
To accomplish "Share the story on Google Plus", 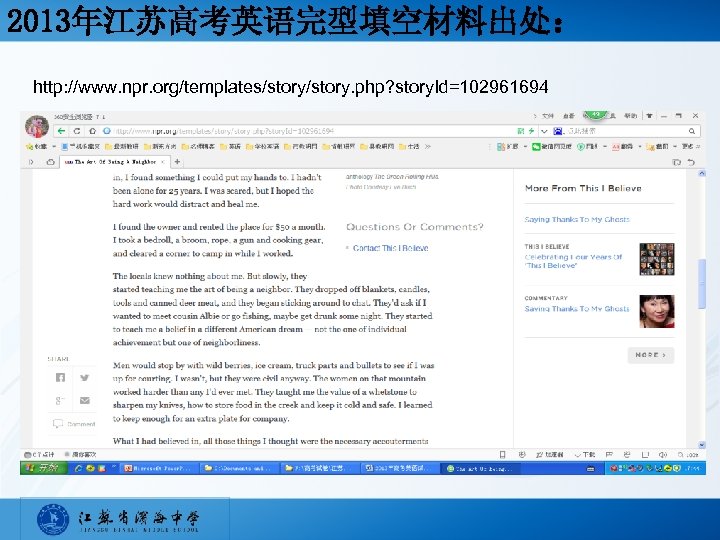I will click(60, 400).
